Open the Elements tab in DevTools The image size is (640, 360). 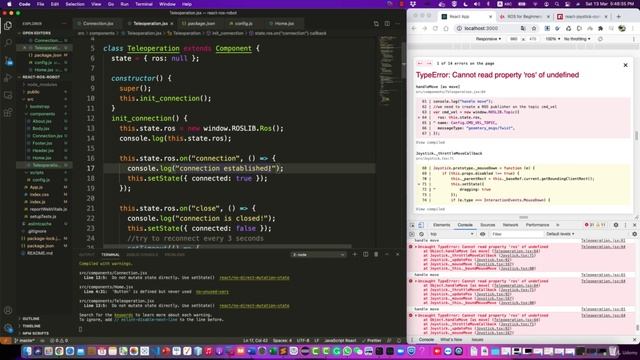click(441, 225)
